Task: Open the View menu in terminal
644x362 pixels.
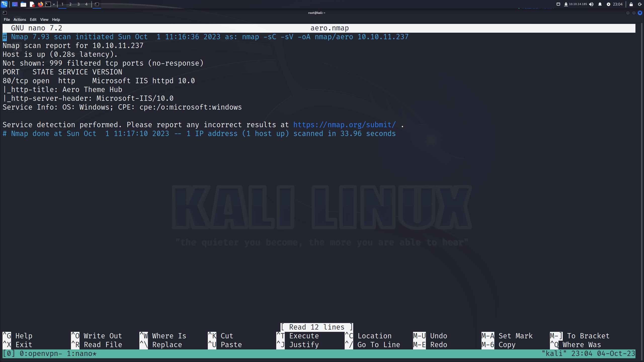Action: tap(44, 20)
